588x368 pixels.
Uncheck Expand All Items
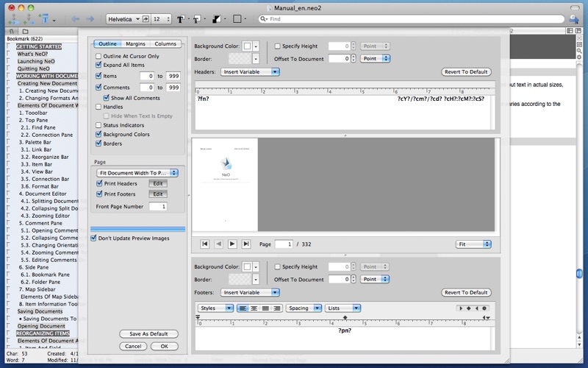[x=98, y=65]
